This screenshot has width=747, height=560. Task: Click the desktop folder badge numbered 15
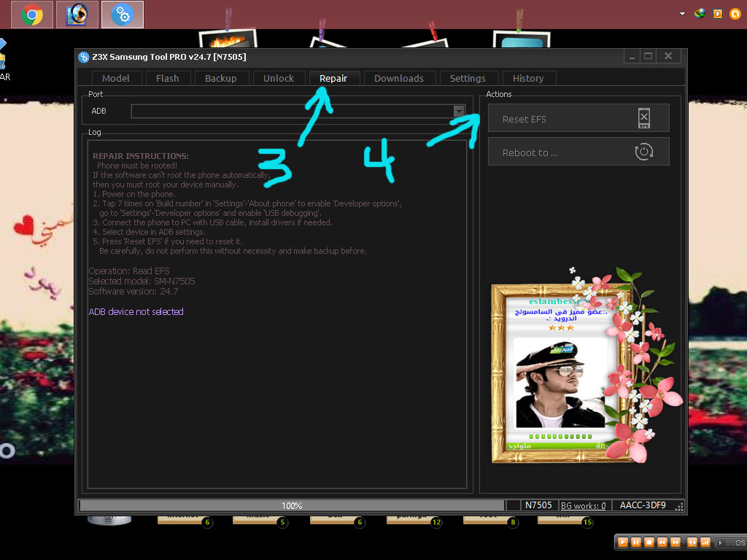pyautogui.click(x=587, y=522)
